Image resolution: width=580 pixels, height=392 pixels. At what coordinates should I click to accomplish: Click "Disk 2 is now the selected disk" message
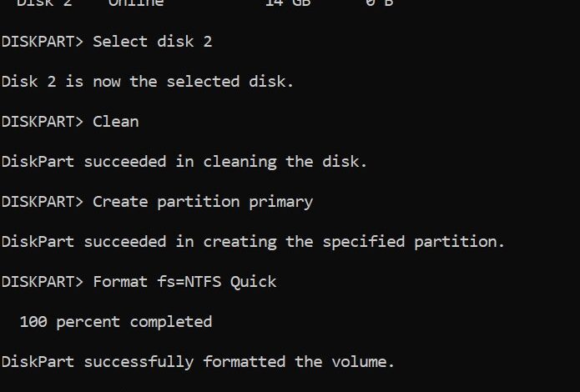click(147, 81)
